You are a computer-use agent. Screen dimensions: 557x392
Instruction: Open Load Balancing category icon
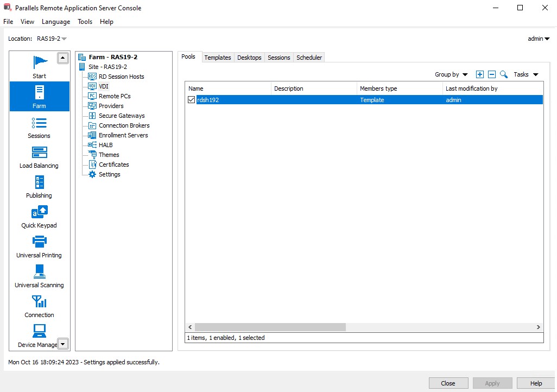pyautogui.click(x=40, y=153)
